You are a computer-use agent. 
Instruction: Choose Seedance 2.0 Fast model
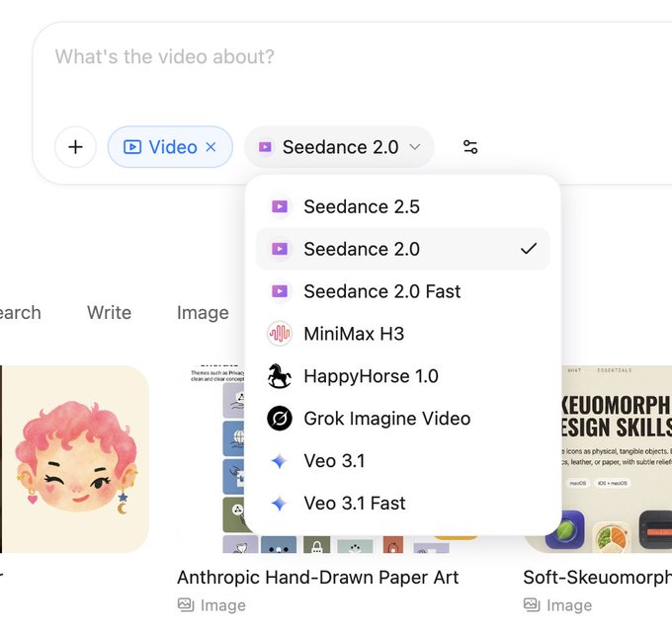403,291
